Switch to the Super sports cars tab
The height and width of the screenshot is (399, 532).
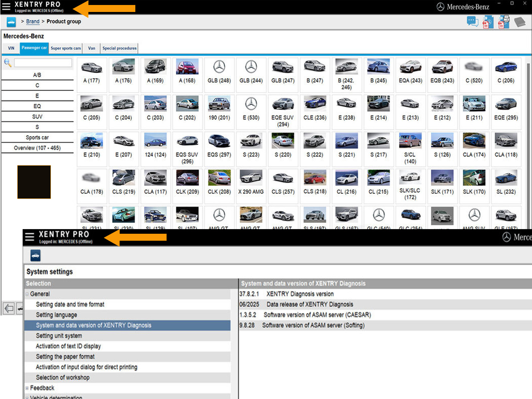pos(66,48)
